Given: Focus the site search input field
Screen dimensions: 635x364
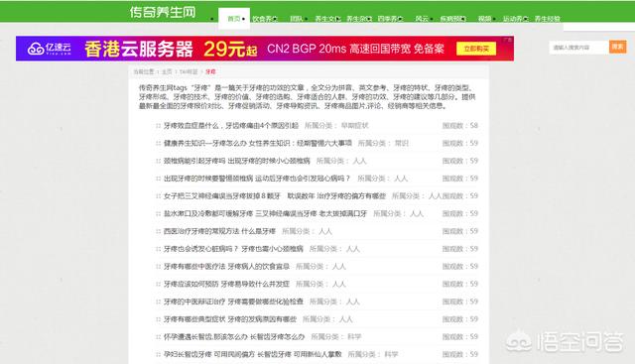Looking at the screenshot, I should tap(578, 48).
